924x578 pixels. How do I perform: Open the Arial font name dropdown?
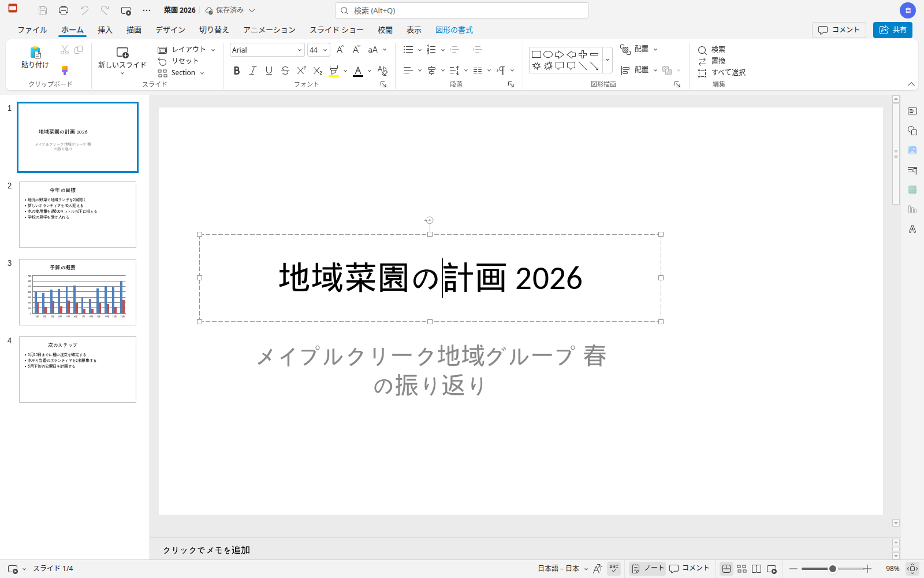click(300, 50)
